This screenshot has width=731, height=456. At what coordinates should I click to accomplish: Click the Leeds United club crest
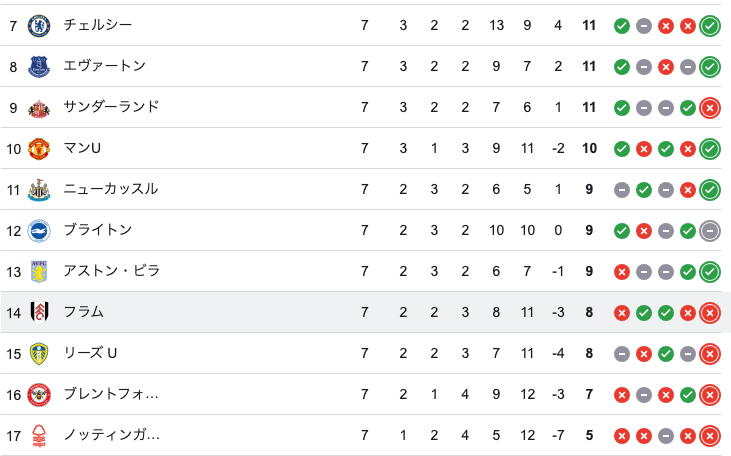pyautogui.click(x=39, y=353)
